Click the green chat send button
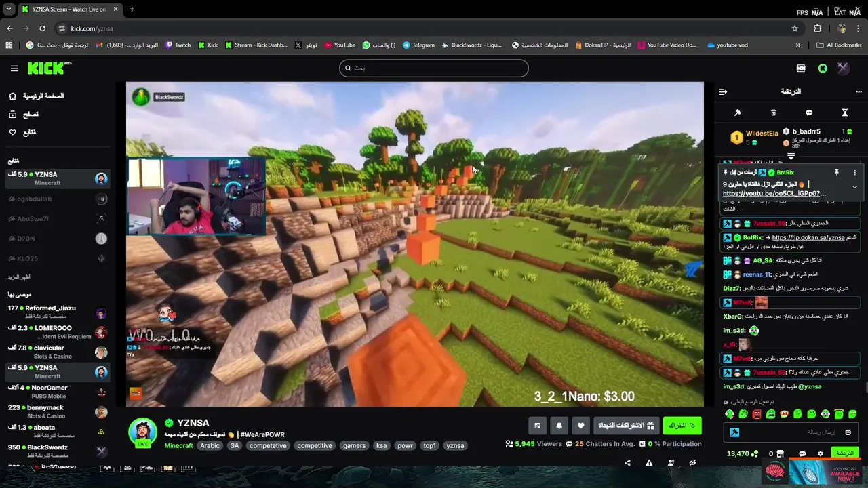This screenshot has height=488, width=868. [844, 453]
